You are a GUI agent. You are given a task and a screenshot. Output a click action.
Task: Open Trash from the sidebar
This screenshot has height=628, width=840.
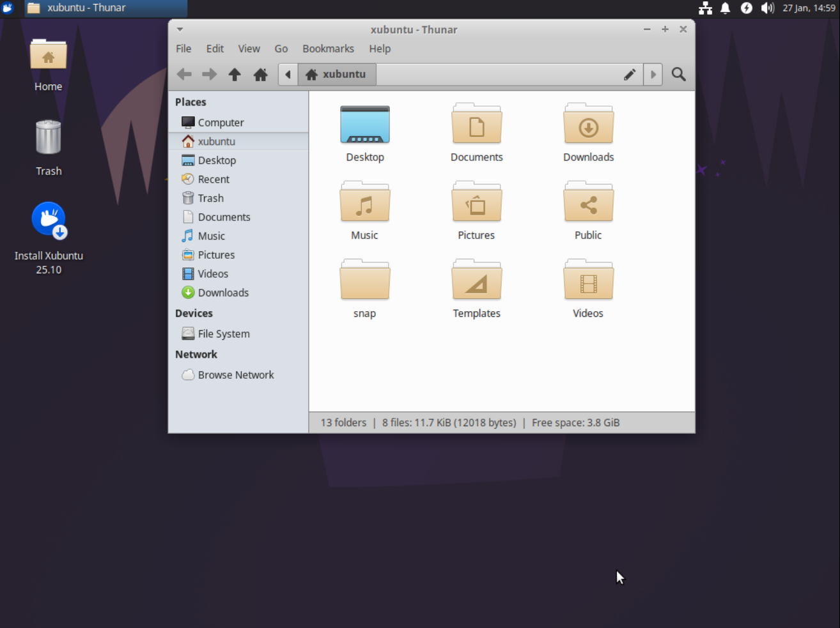pyautogui.click(x=210, y=198)
